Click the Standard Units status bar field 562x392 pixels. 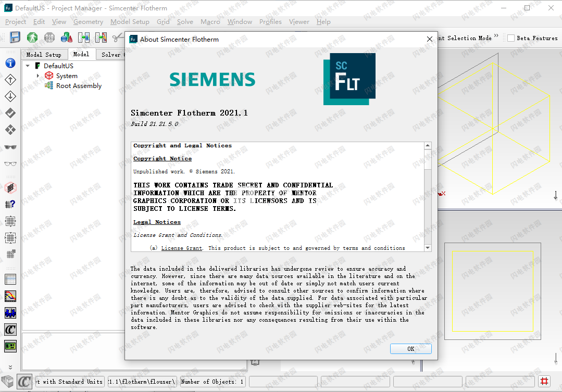pyautogui.click(x=70, y=382)
